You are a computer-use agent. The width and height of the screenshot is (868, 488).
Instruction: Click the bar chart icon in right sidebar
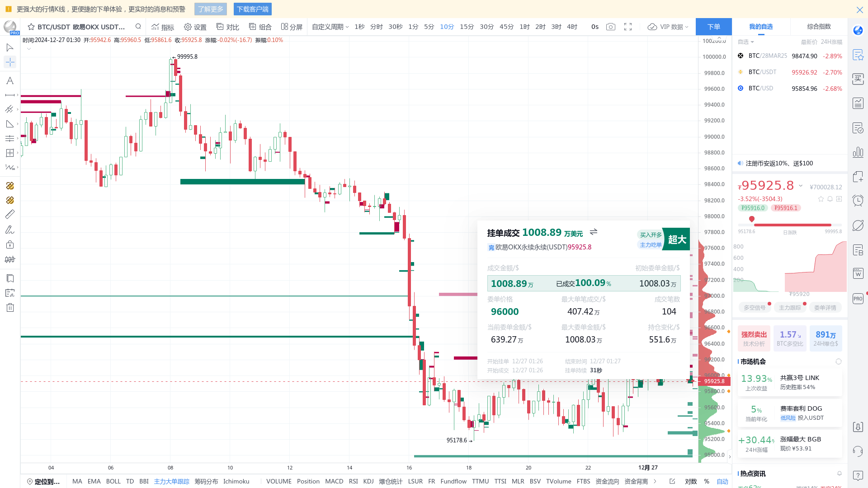[858, 152]
